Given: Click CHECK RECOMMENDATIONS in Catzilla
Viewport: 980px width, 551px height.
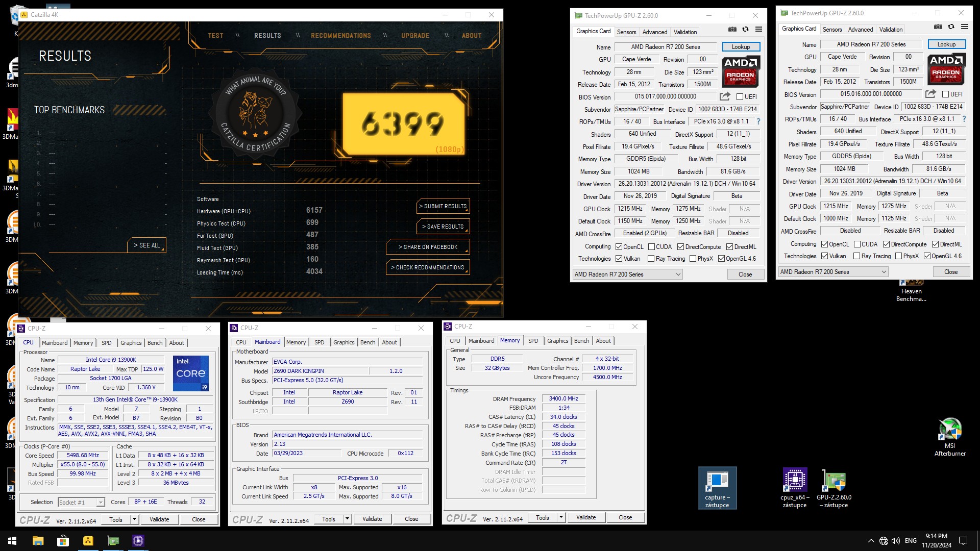Looking at the screenshot, I should click(x=428, y=267).
